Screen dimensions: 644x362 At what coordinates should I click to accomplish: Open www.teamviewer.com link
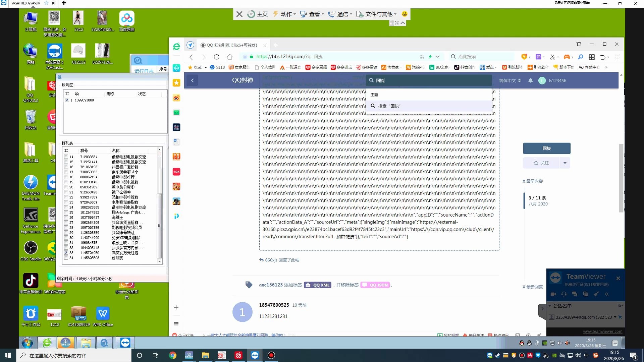(x=602, y=331)
